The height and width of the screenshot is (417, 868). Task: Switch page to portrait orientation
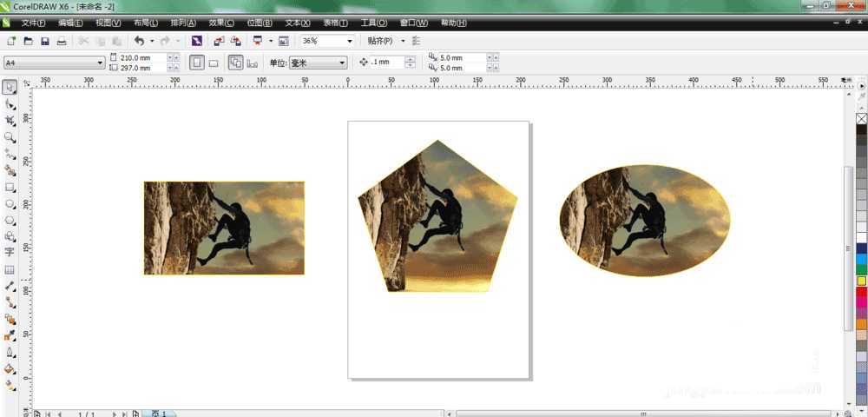(196, 63)
